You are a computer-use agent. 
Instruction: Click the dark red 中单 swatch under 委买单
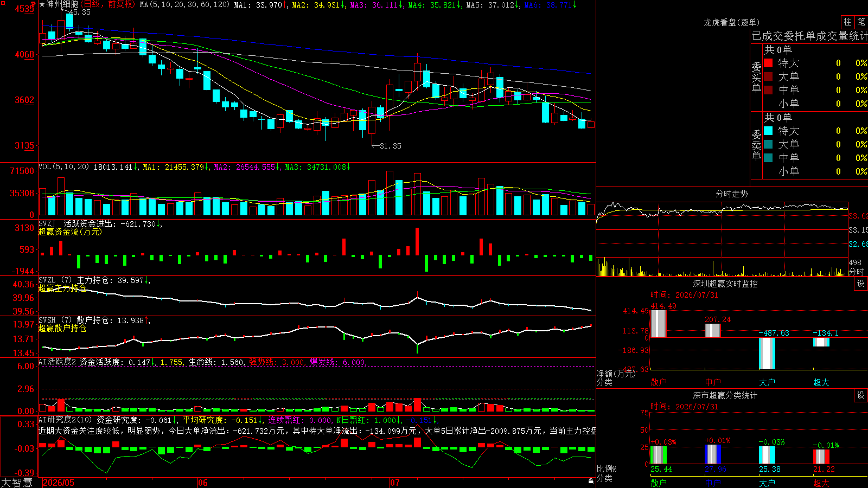(x=768, y=90)
